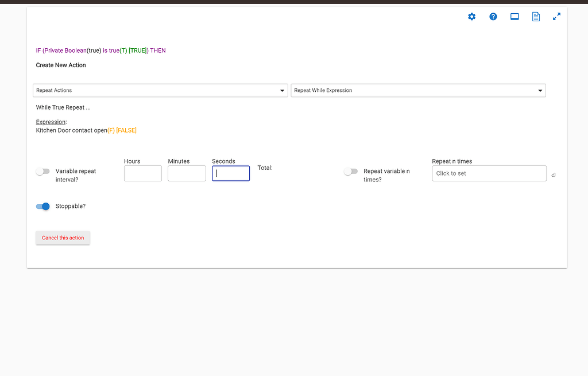Disable the Stoppable toggle
The height and width of the screenshot is (376, 588).
coord(43,206)
